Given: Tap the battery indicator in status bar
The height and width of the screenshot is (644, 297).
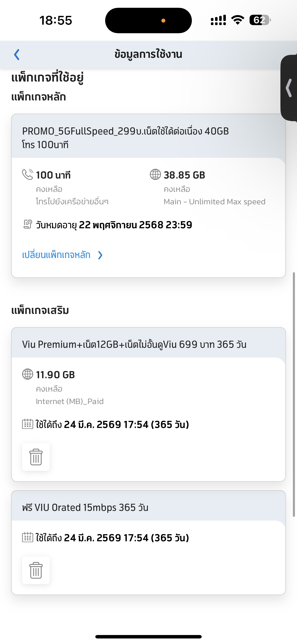Looking at the screenshot, I should pos(260,20).
